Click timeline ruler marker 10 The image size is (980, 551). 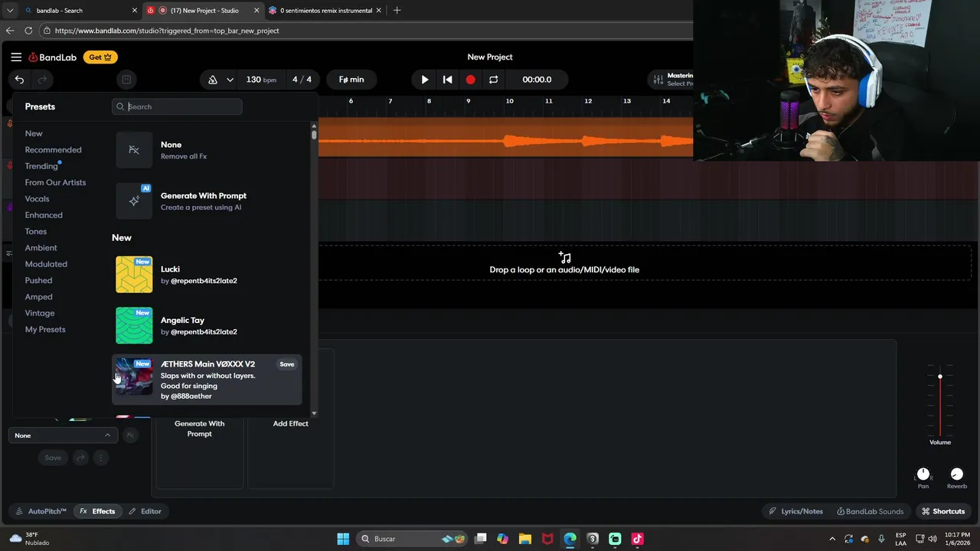coord(509,101)
